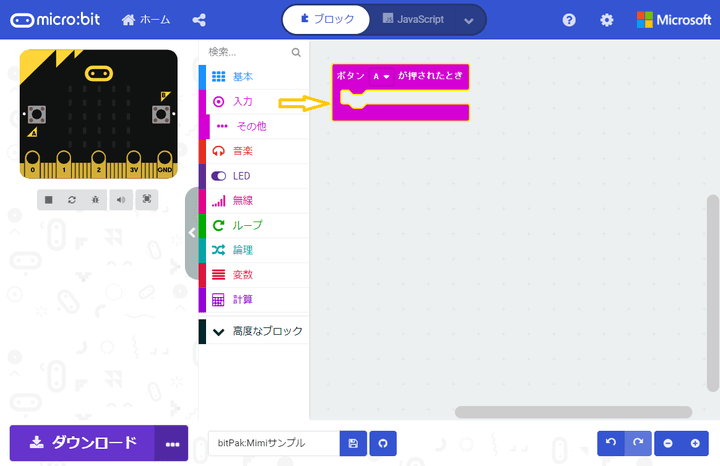
Task: Open the その他 subcategory
Action: pyautogui.click(x=254, y=126)
